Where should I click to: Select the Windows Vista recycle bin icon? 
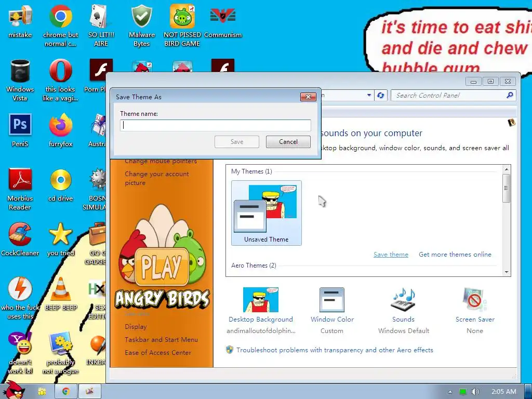(x=20, y=80)
